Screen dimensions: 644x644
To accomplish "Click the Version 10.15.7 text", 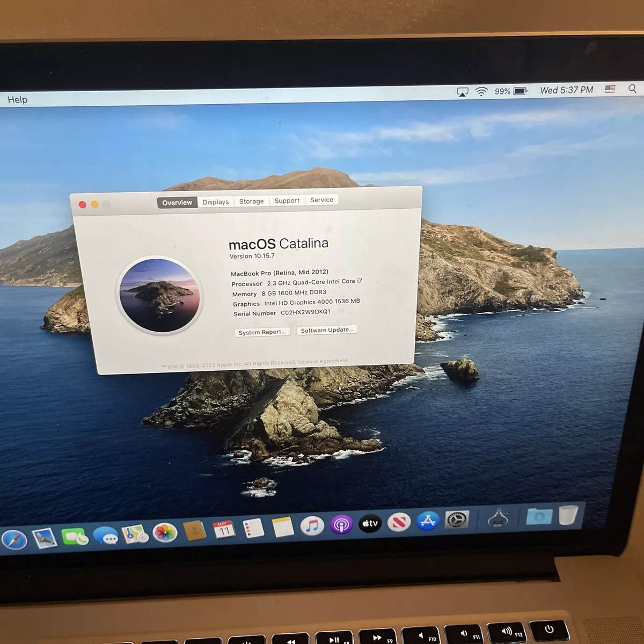I will (x=252, y=256).
